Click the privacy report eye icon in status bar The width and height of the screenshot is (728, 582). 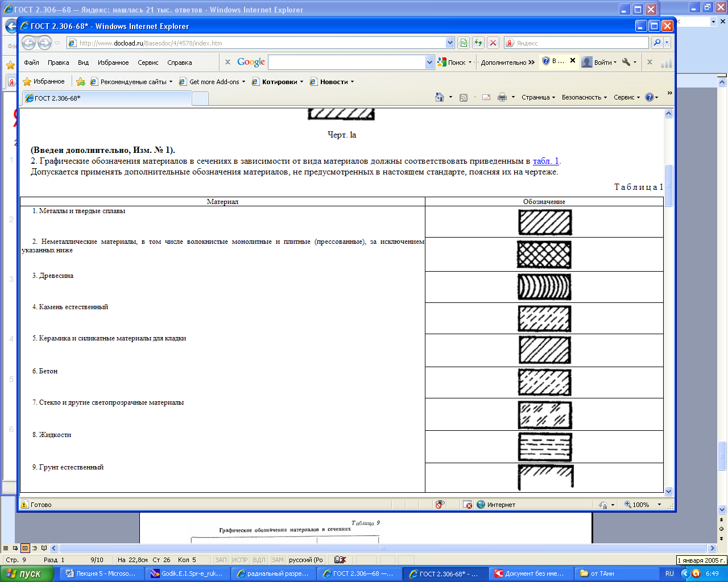click(x=440, y=505)
